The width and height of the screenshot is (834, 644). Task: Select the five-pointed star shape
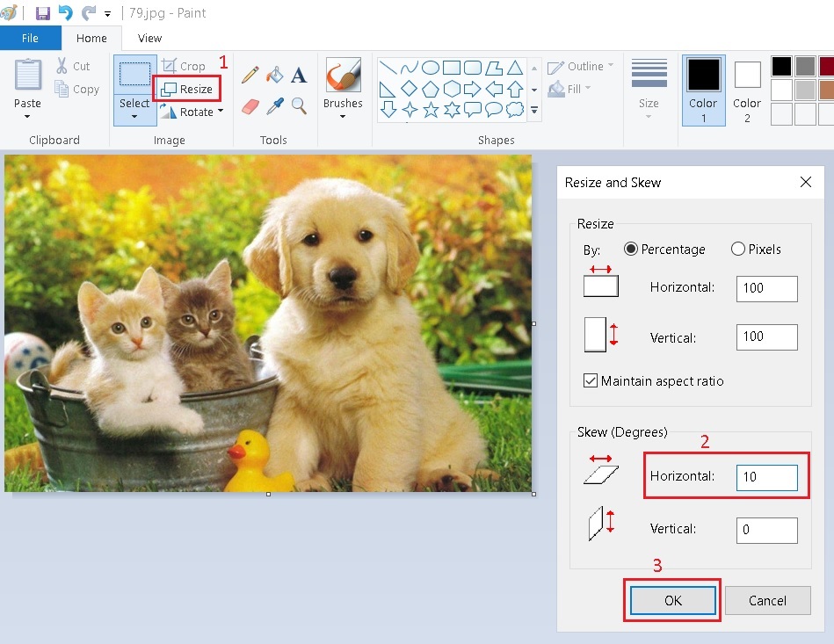429,109
